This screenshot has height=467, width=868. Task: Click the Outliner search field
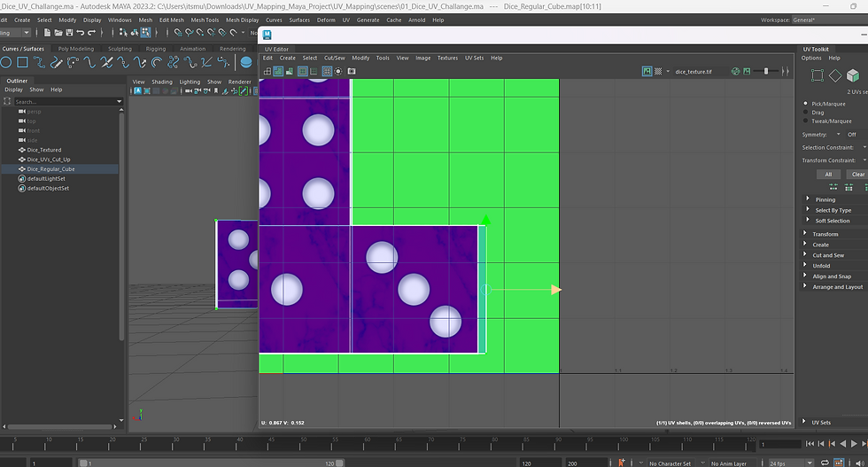point(68,101)
